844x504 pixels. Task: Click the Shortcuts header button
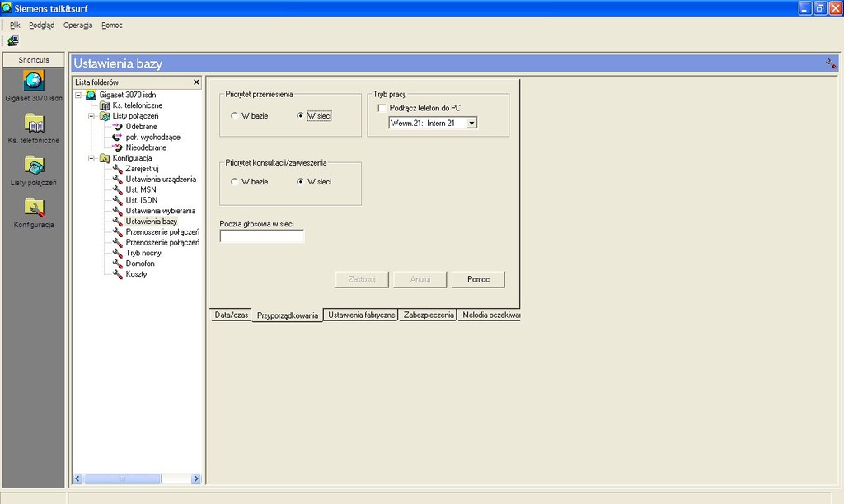[34, 59]
